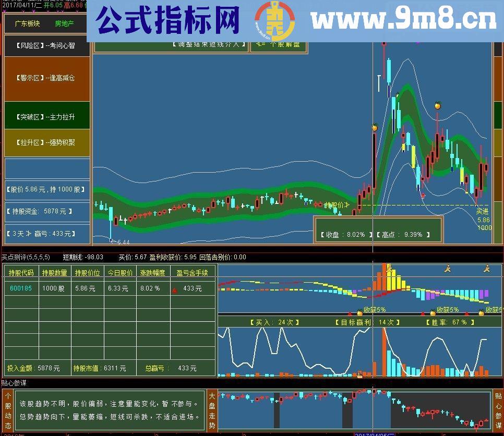Click the running man icon above yellow MACD bars
The width and height of the screenshot is (504, 436).
(x=390, y=269)
